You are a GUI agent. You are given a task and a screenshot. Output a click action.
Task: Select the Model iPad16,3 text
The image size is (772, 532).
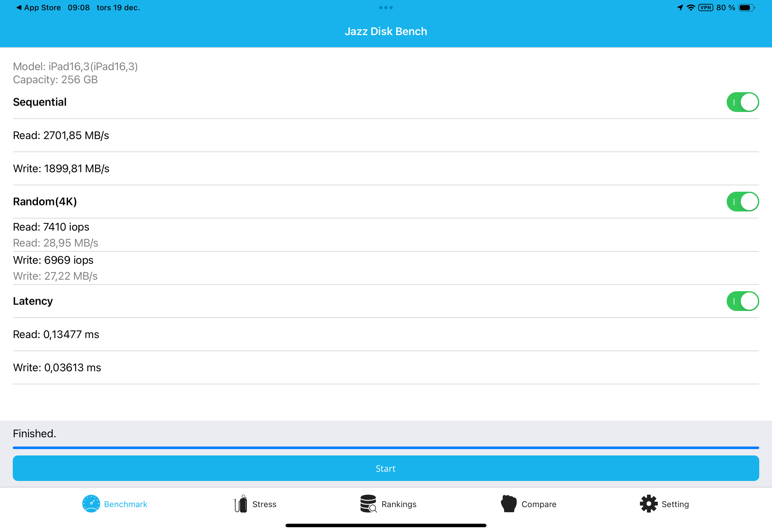(x=75, y=67)
